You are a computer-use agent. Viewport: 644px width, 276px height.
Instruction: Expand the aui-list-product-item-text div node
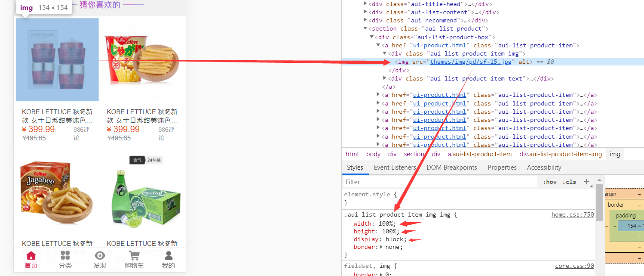click(x=385, y=78)
